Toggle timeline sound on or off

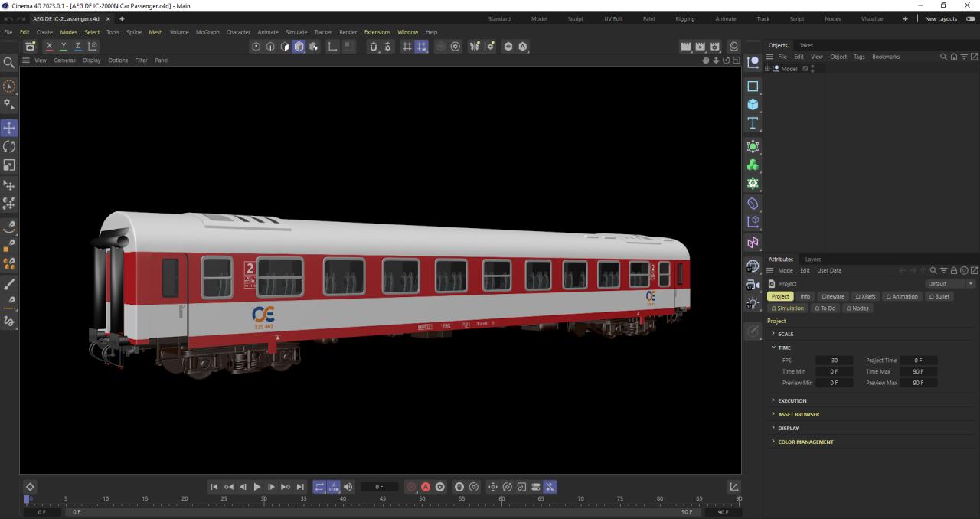tap(348, 487)
